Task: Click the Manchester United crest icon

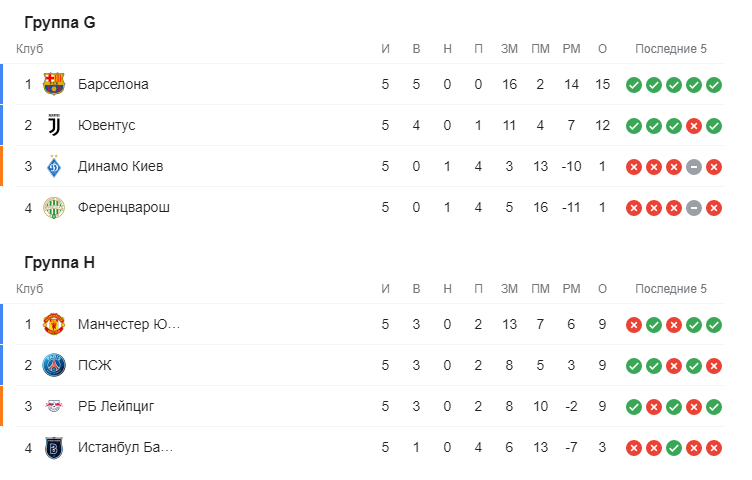Action: pyautogui.click(x=54, y=324)
